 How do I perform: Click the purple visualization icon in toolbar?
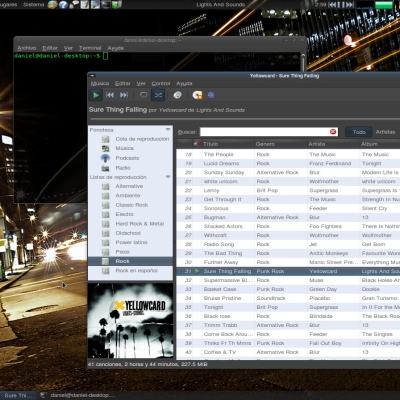click(x=211, y=95)
